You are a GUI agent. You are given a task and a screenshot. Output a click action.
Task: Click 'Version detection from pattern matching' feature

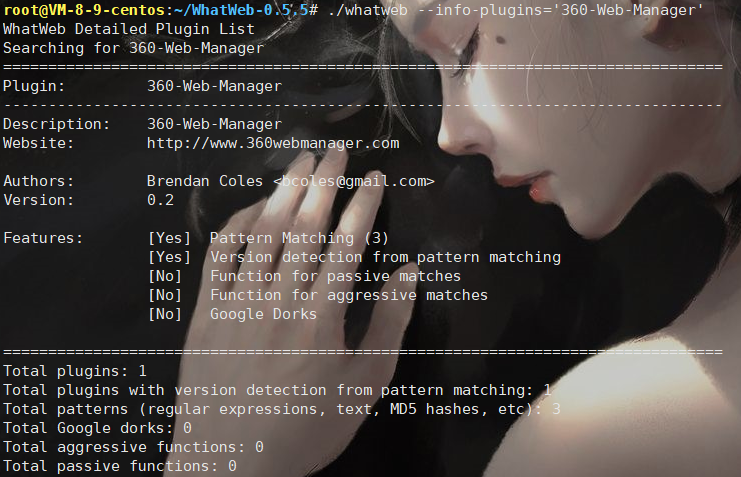coord(386,257)
